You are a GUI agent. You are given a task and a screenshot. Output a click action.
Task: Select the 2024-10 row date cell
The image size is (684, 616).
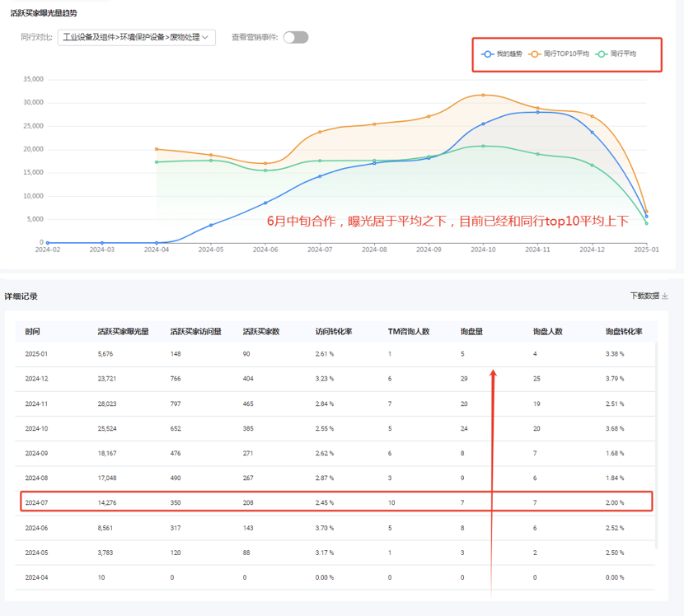[x=36, y=428]
